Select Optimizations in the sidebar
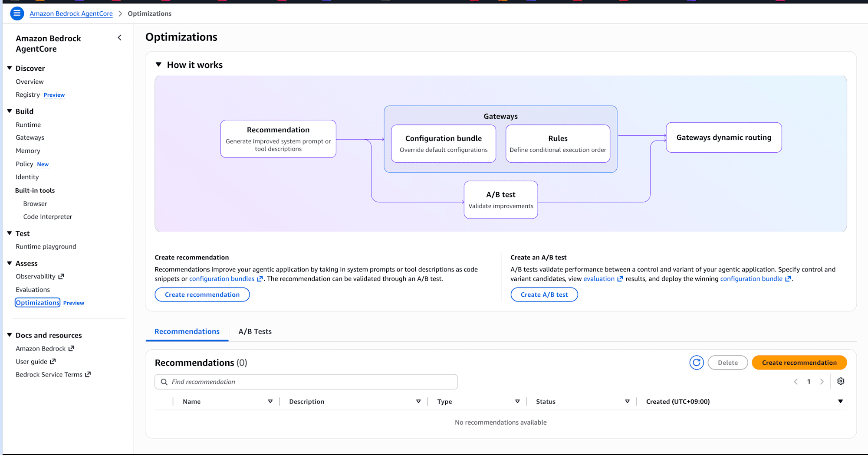 pos(38,303)
